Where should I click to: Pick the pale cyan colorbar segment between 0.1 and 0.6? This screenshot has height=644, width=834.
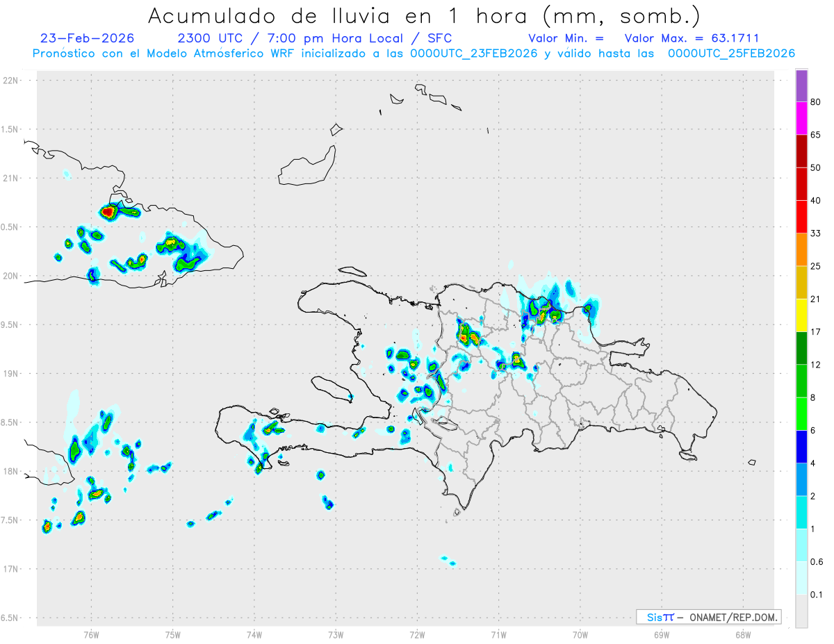point(801,577)
